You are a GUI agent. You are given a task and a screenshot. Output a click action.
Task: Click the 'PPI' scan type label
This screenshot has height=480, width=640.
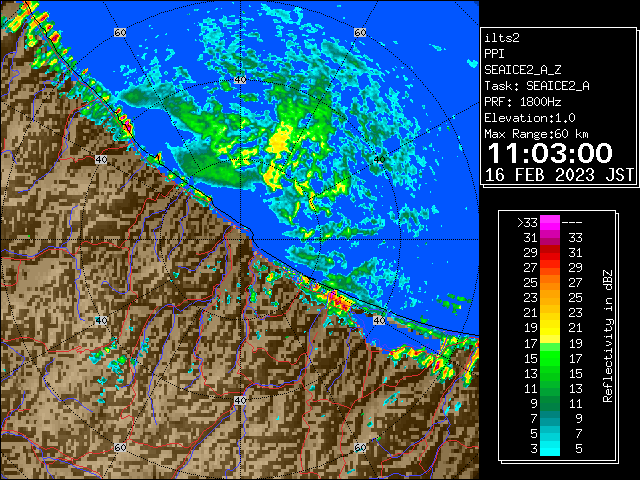[x=494, y=54]
